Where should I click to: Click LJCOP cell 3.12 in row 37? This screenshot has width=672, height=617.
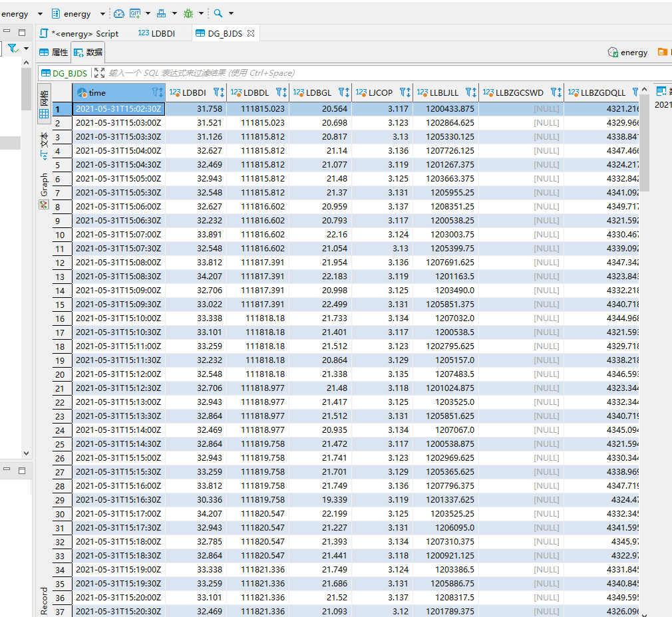[x=383, y=612]
